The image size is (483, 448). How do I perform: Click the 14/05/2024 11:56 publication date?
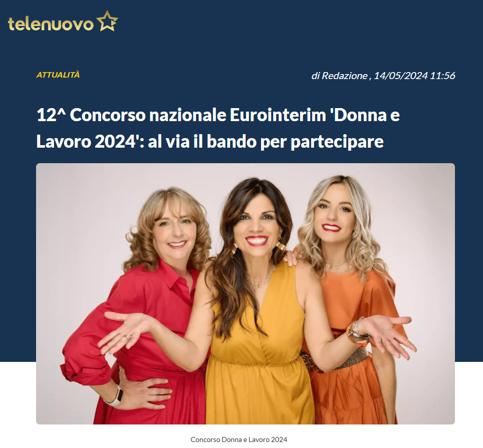414,76
